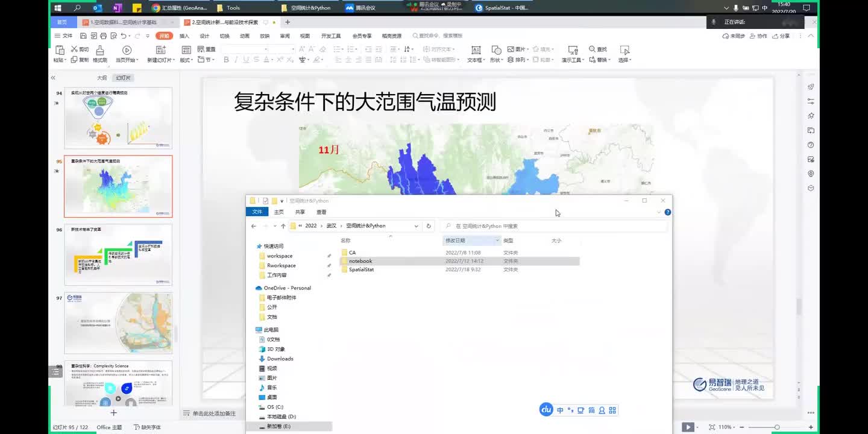Click 'add notes' (单击此处添加备注) area
The height and width of the screenshot is (434, 868).
[x=213, y=414]
